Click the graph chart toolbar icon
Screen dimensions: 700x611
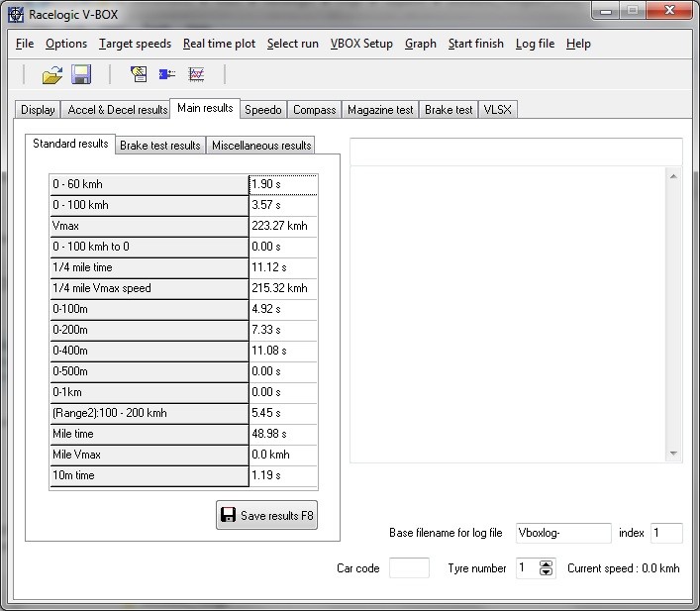(196, 74)
